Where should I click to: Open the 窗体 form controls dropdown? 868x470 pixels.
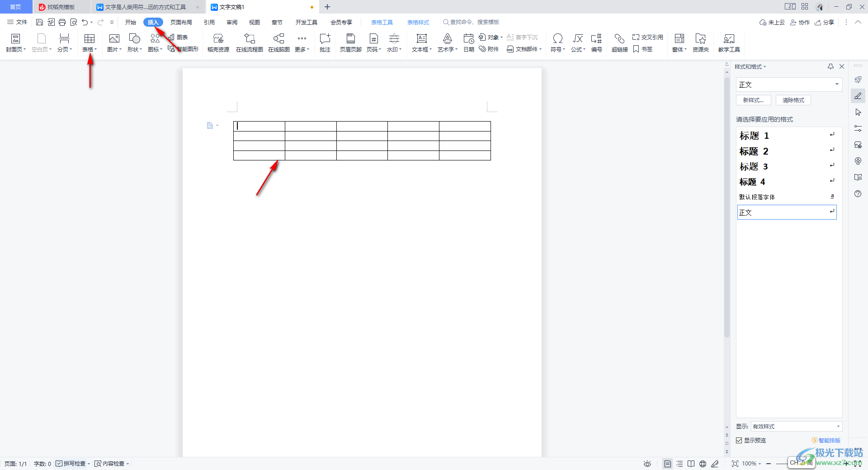click(x=679, y=43)
